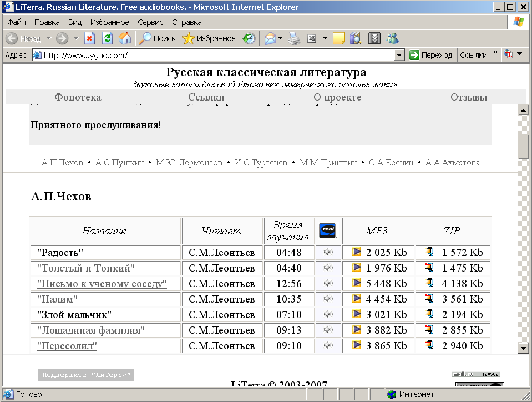
Task: Open Избранное favorites in toolbar
Action: pyautogui.click(x=210, y=38)
